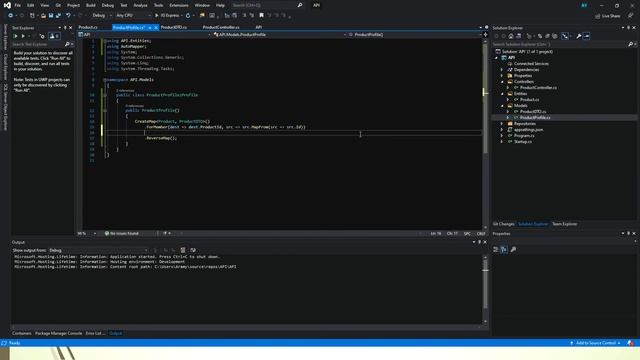Click Add to Source Control button

[596, 343]
